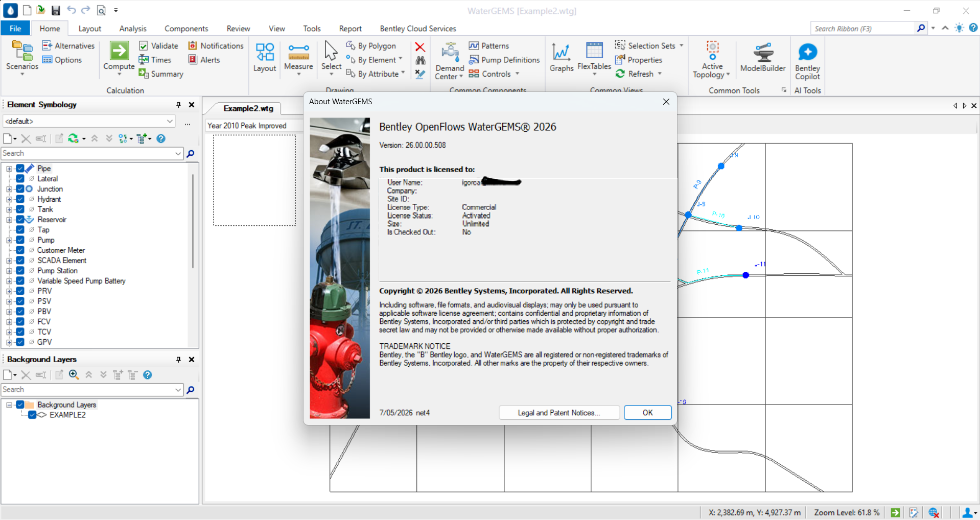Toggle the Reservoir checkbox

click(20, 220)
